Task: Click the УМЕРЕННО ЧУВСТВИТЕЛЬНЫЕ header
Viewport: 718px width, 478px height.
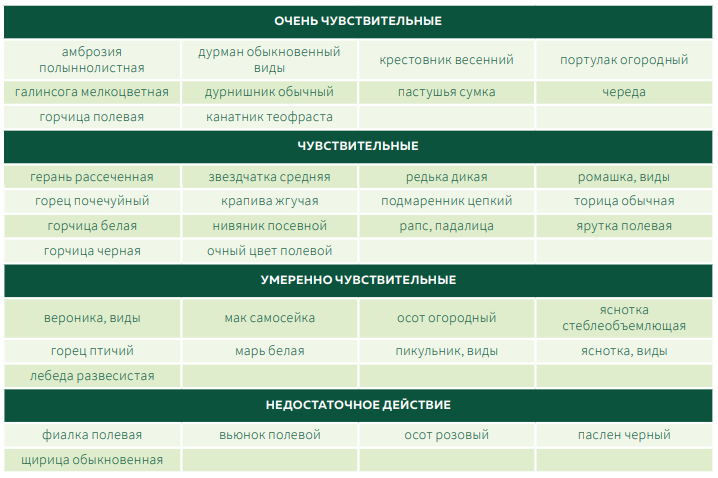Action: [358, 280]
